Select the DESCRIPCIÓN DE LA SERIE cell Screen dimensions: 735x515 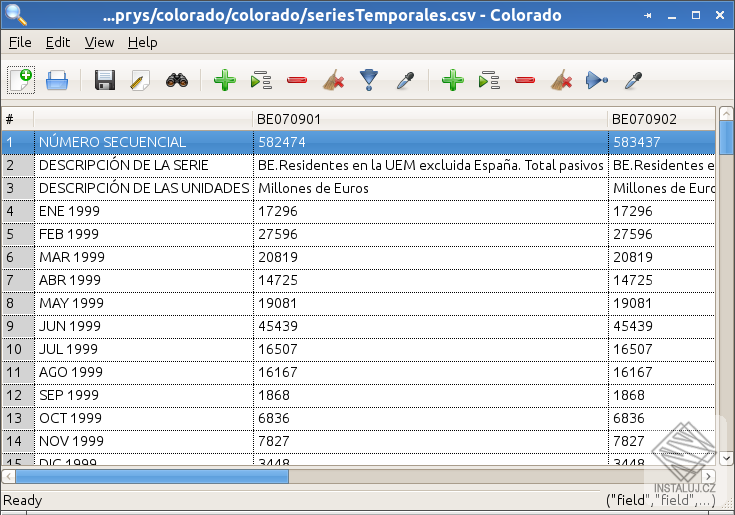pyautogui.click(x=144, y=165)
